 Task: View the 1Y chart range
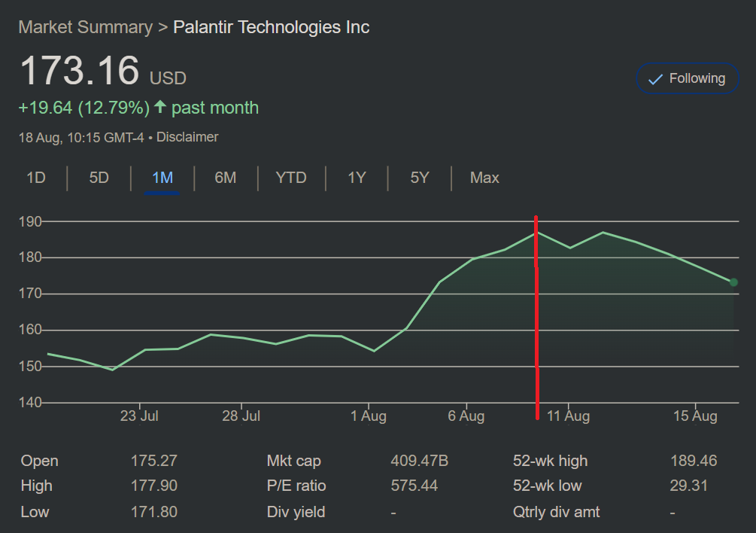click(x=357, y=178)
